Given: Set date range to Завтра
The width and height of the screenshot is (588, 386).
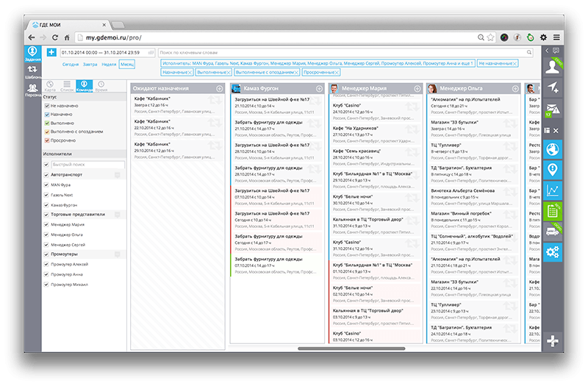Looking at the screenshot, I should coord(90,64).
